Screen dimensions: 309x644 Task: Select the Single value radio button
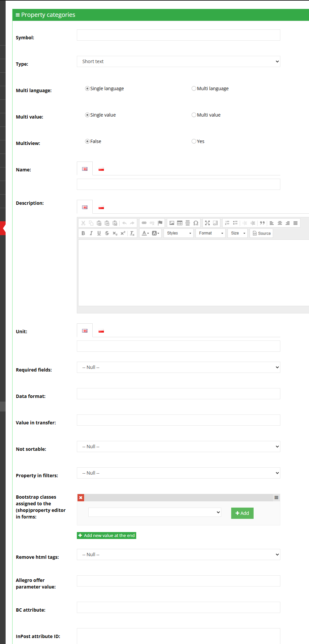pyautogui.click(x=87, y=115)
